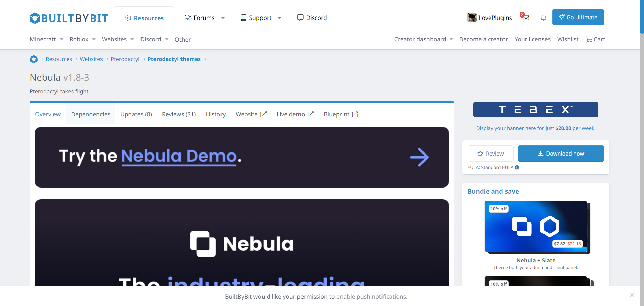Screen dimensions: 644x306
Task: Go to Pterodactyl themes breadcrumb
Action: click(174, 59)
